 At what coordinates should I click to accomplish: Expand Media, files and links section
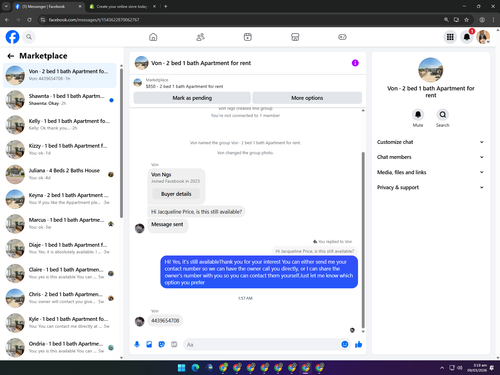pos(430,172)
